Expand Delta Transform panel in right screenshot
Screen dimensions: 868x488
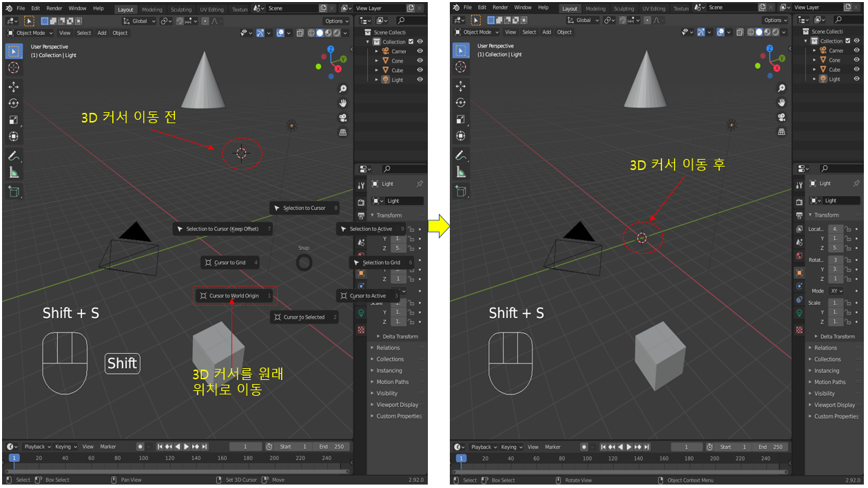click(838, 337)
